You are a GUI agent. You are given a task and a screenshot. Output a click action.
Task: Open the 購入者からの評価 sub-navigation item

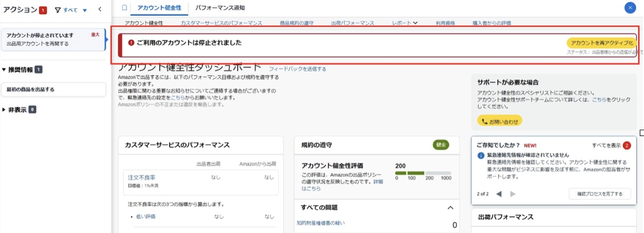click(x=491, y=23)
